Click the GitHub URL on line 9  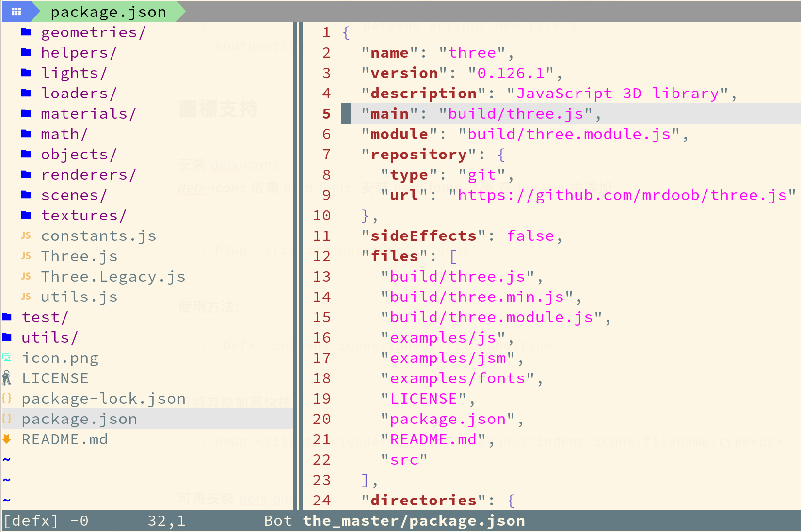622,195
